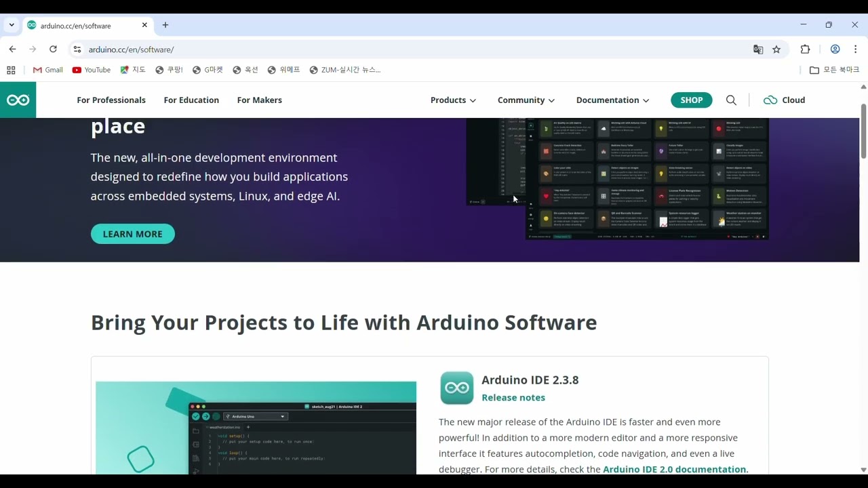
Task: Reload the page with refresh icon
Action: (x=53, y=49)
